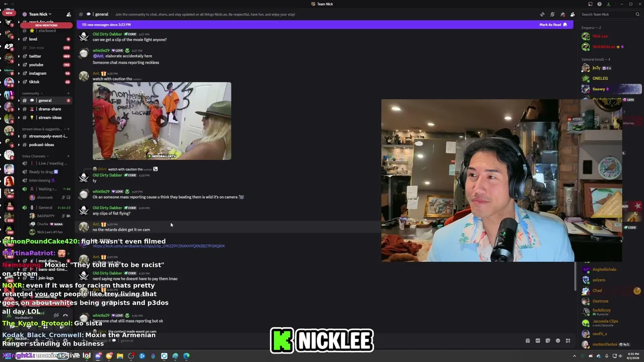Open Dextroze member entry

611,301
